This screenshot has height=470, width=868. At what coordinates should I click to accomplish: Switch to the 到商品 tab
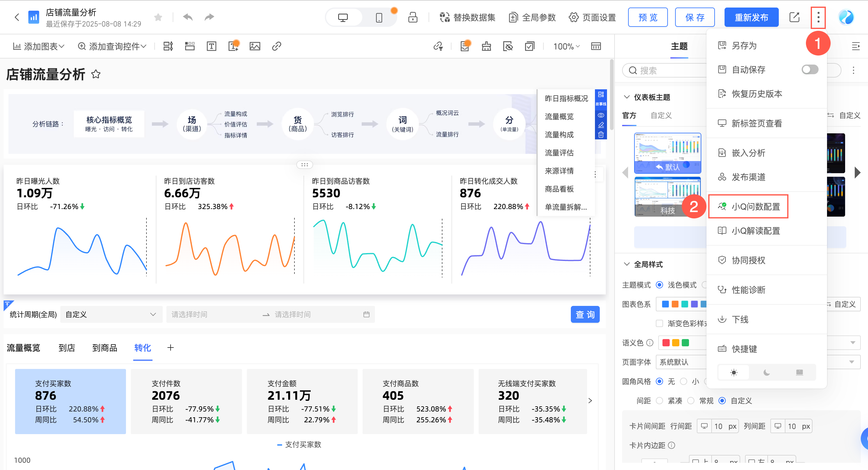point(105,348)
